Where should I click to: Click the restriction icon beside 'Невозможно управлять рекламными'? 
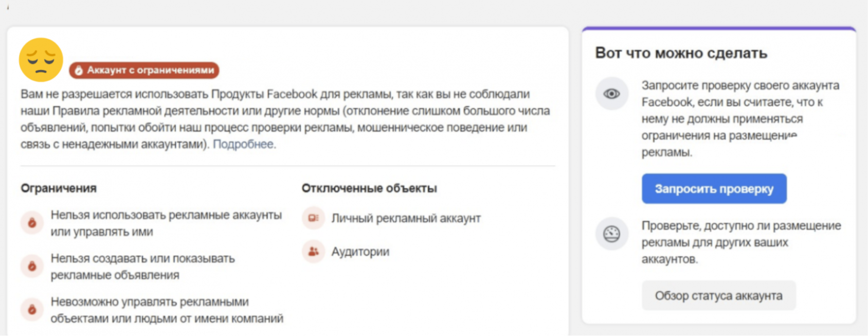pos(32,310)
